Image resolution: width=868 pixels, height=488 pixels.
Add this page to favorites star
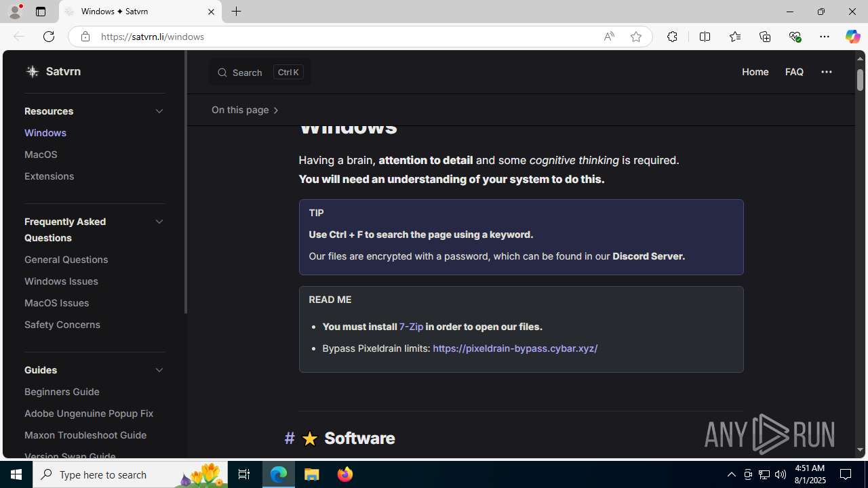pos(635,37)
